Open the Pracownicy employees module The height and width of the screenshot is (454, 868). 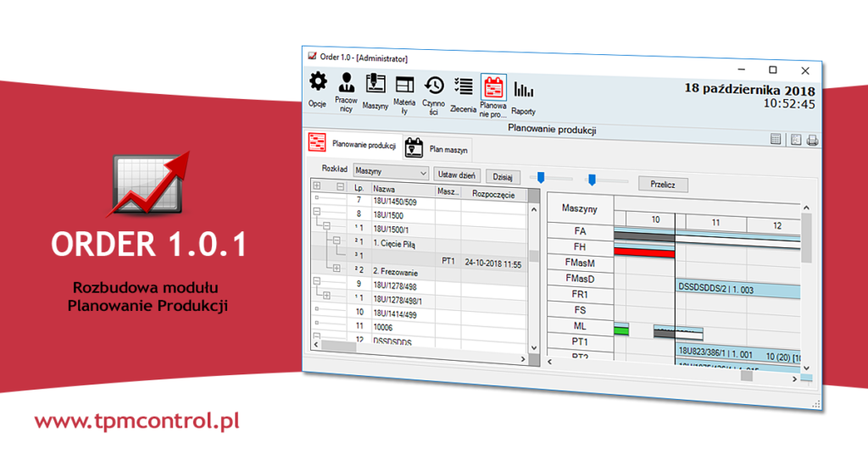[346, 92]
